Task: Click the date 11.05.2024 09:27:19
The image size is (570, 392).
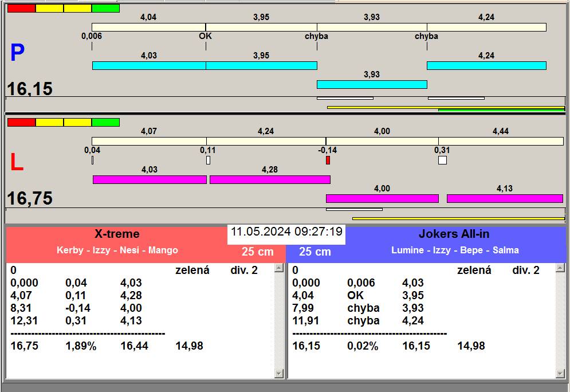Action: click(286, 232)
